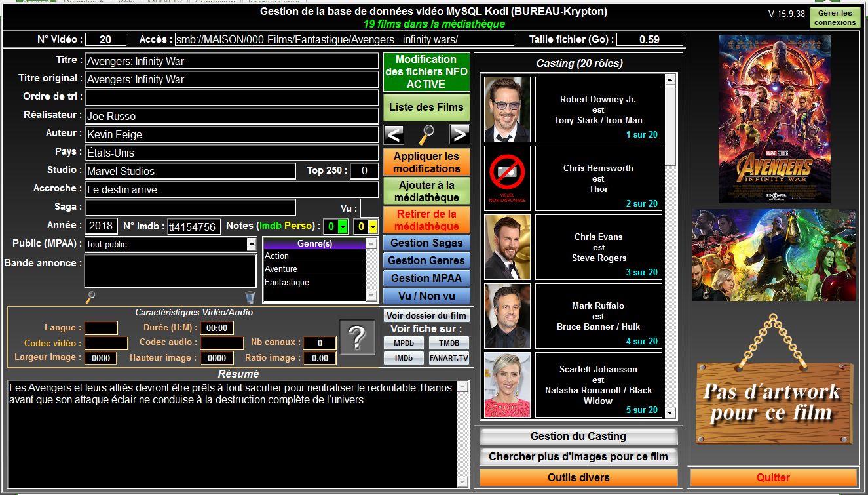Go to previous film with left arrow
This screenshot has width=868, height=495.
coord(394,134)
